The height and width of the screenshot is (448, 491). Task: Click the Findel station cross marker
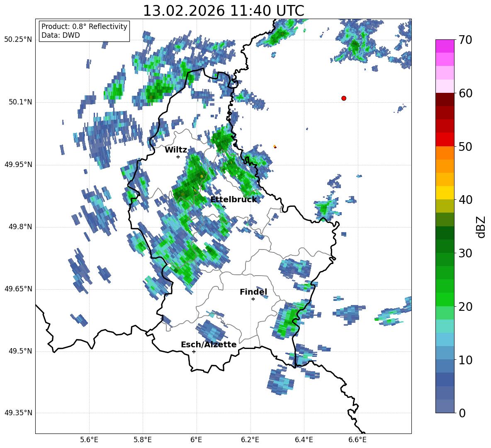(x=253, y=299)
